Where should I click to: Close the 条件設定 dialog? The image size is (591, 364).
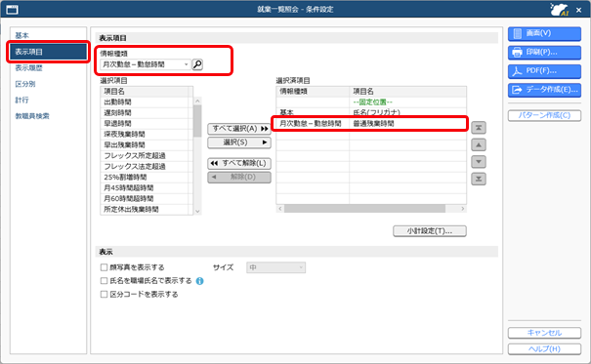click(x=579, y=10)
